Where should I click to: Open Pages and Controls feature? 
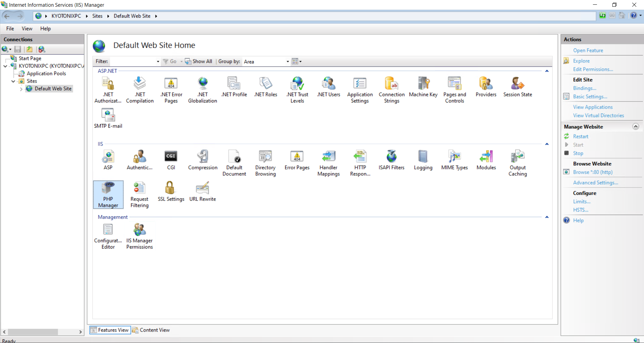[x=455, y=90]
